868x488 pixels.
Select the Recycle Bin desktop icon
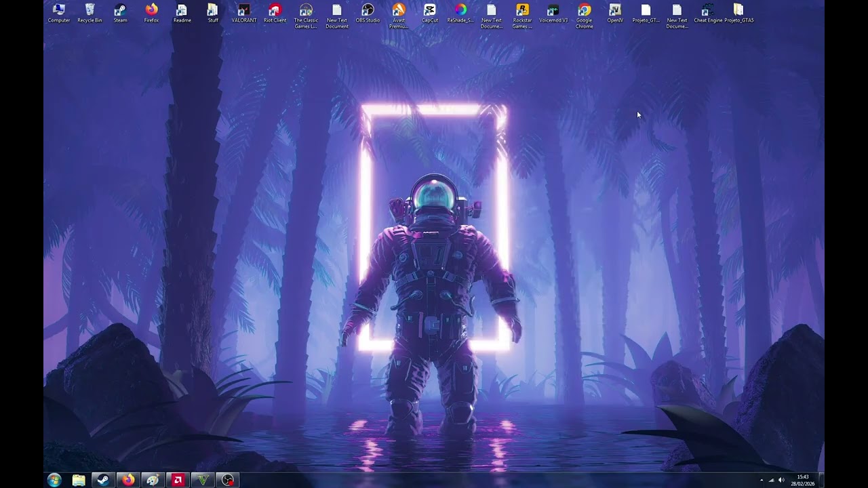tap(90, 13)
